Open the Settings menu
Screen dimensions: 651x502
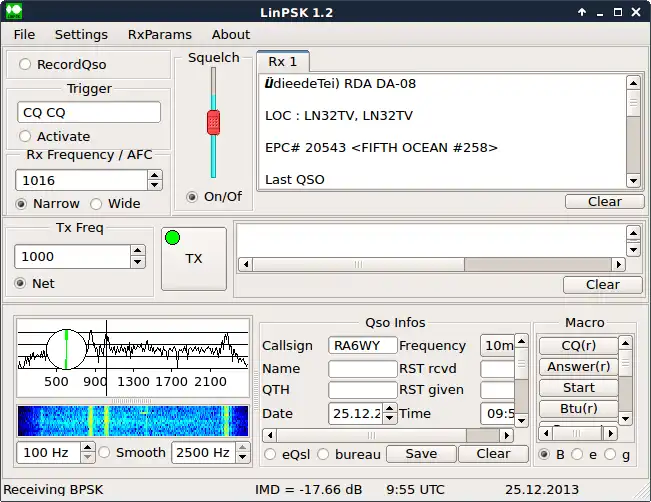81,34
